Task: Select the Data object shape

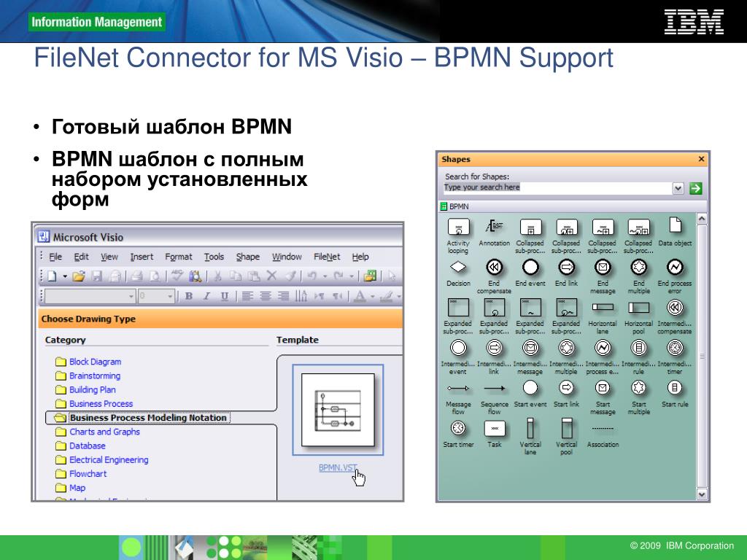Action: [675, 225]
